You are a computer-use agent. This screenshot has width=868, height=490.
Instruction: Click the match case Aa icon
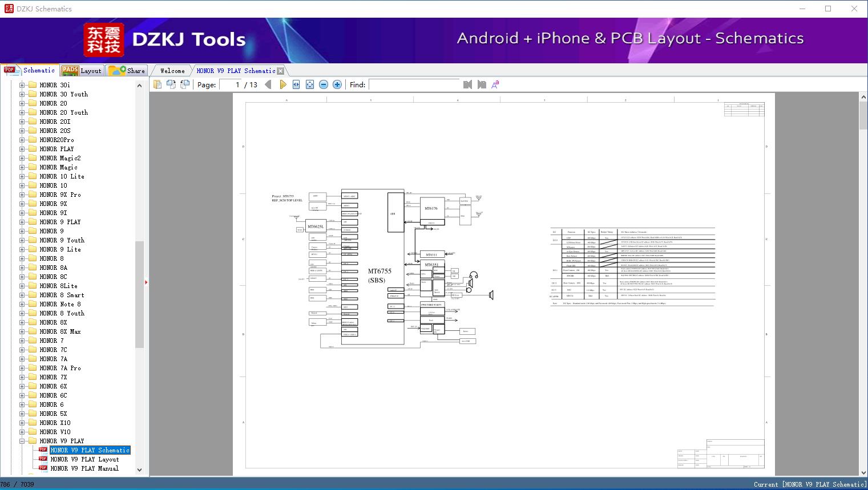pos(495,84)
